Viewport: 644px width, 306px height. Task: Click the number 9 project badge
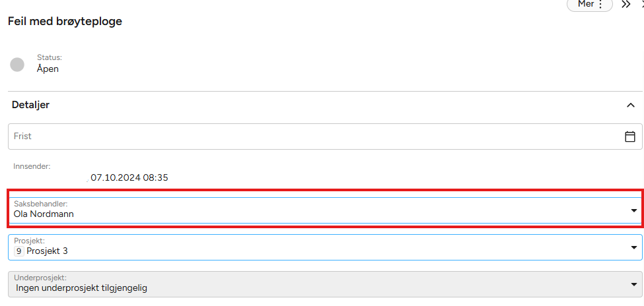pyautogui.click(x=18, y=251)
